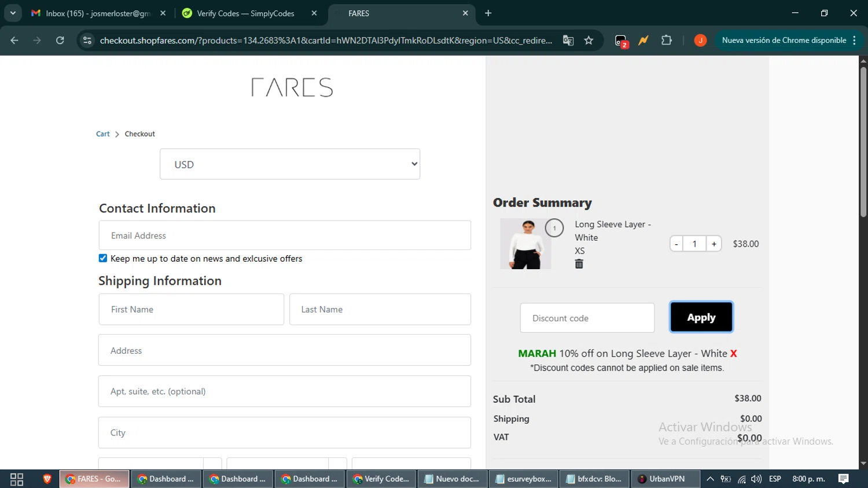The height and width of the screenshot is (488, 868).
Task: Bookmark this page with the star icon
Action: (589, 41)
